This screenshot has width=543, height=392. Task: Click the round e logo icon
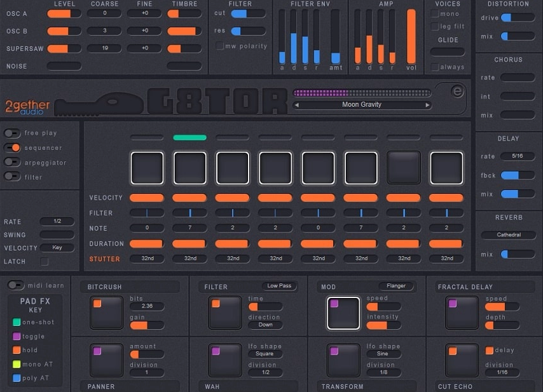457,91
